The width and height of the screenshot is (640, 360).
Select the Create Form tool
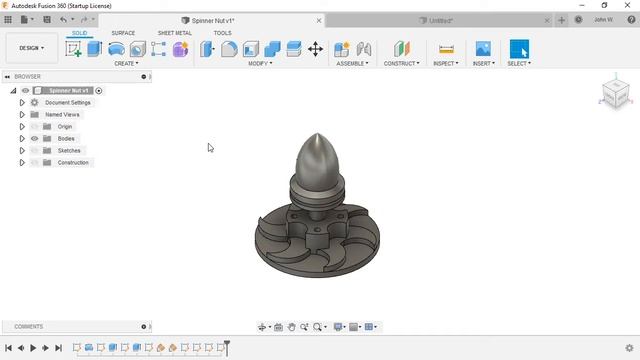(180, 49)
